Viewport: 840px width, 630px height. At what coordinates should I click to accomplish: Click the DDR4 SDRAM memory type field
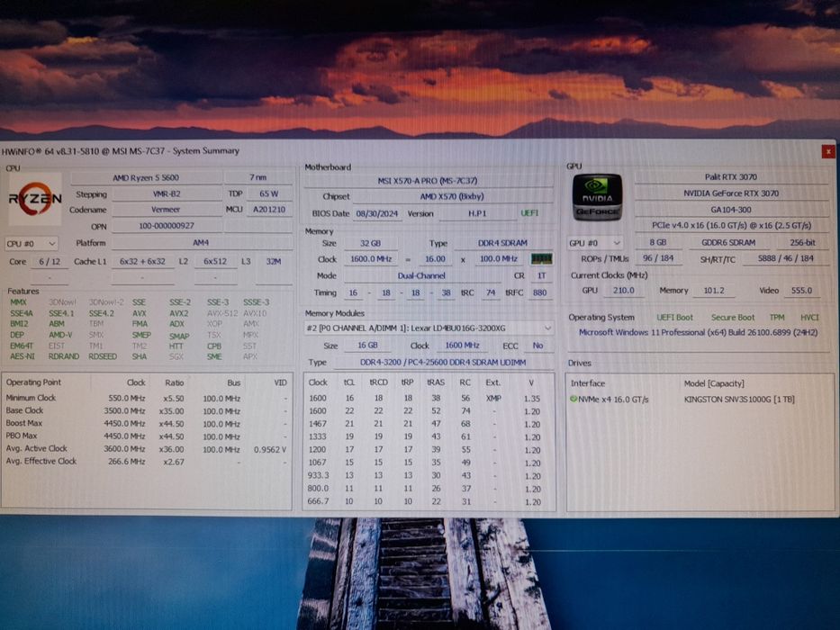(x=502, y=243)
